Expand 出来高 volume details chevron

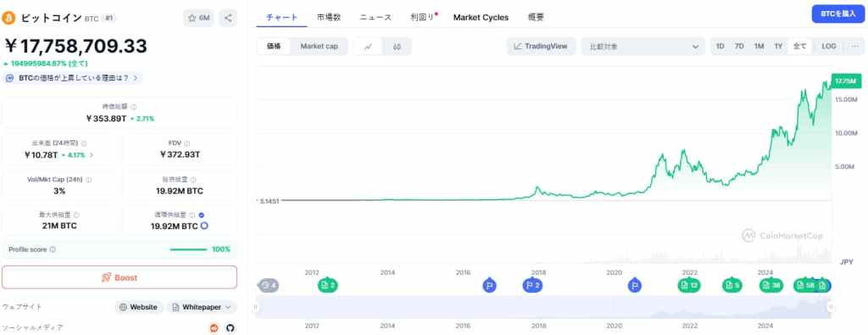(x=92, y=155)
